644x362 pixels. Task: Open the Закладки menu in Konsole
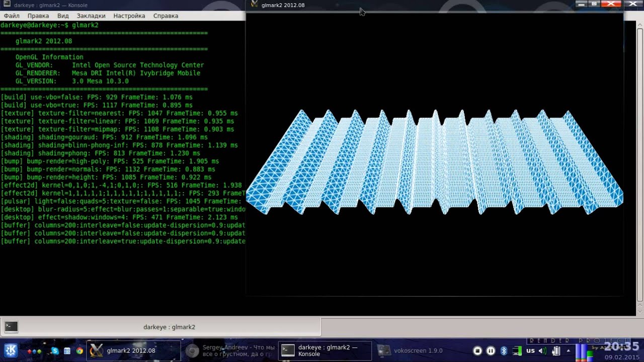click(91, 16)
